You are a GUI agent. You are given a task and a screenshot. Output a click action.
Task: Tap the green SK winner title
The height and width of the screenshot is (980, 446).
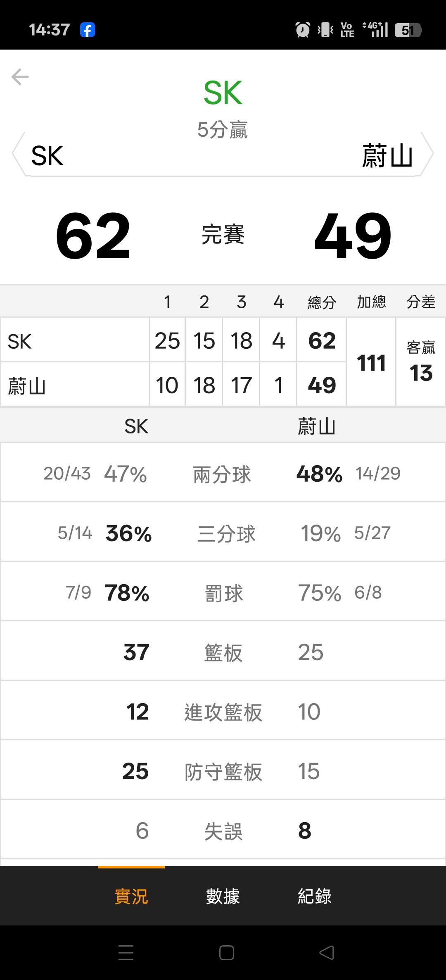pos(223,93)
